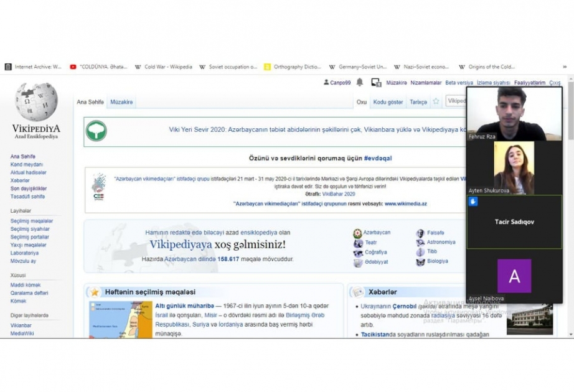The width and height of the screenshot is (574, 392).
Task: Switch to the Müzakirə tab
Action: coord(121,102)
